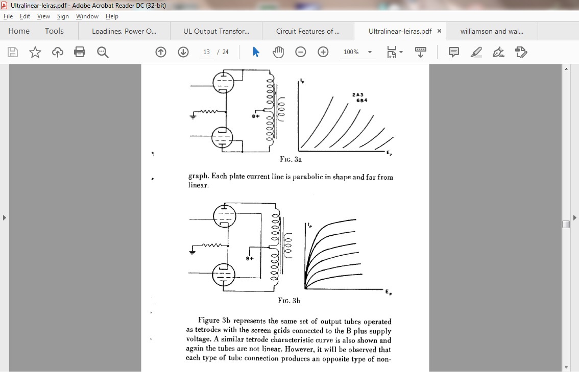Viewport: 579px width, 392px height.
Task: Add a comment sticky note
Action: pyautogui.click(x=454, y=52)
